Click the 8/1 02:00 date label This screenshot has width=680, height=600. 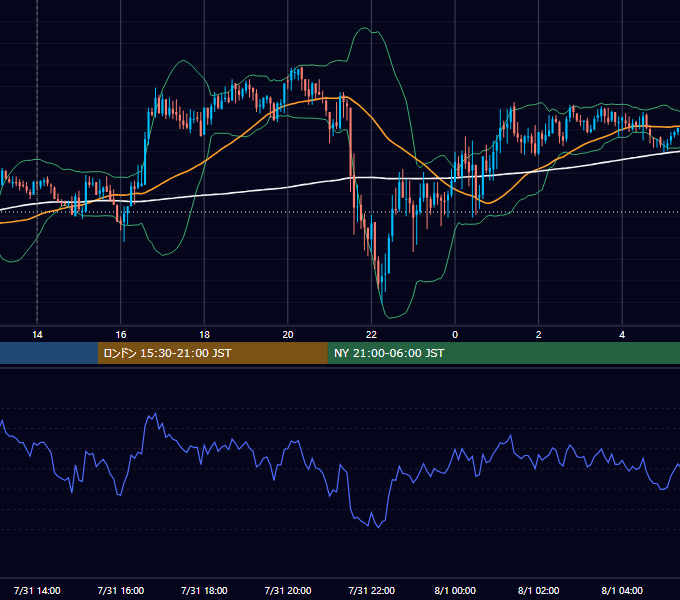point(539,590)
